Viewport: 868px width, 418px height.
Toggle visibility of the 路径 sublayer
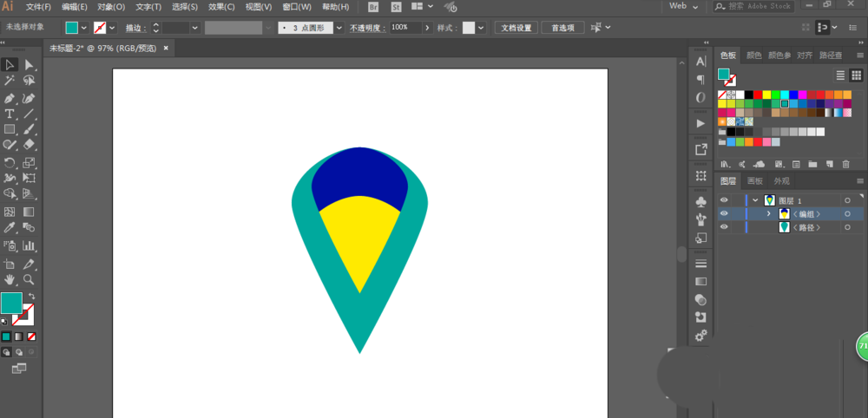point(725,227)
